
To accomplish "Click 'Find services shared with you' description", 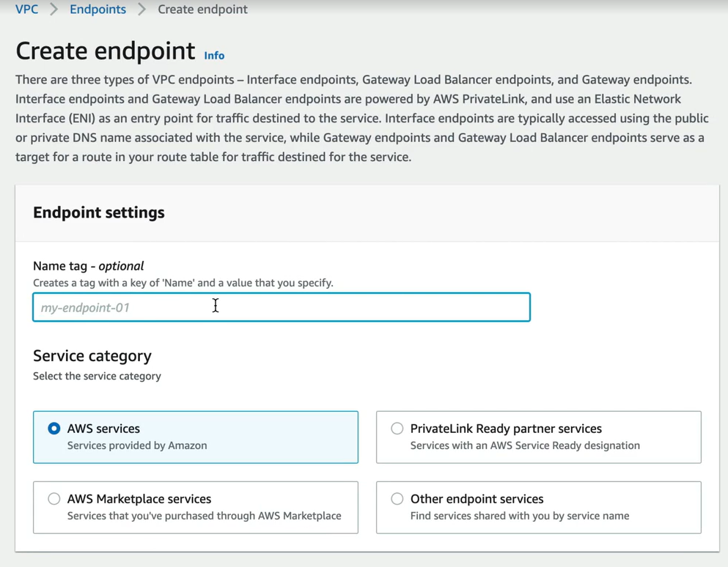I will click(520, 516).
